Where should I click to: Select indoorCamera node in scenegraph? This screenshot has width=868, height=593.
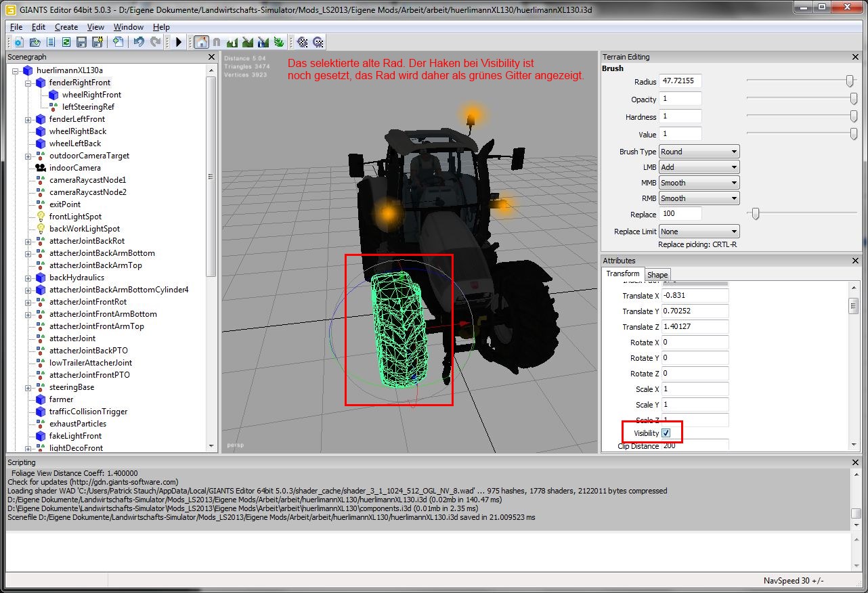point(74,168)
